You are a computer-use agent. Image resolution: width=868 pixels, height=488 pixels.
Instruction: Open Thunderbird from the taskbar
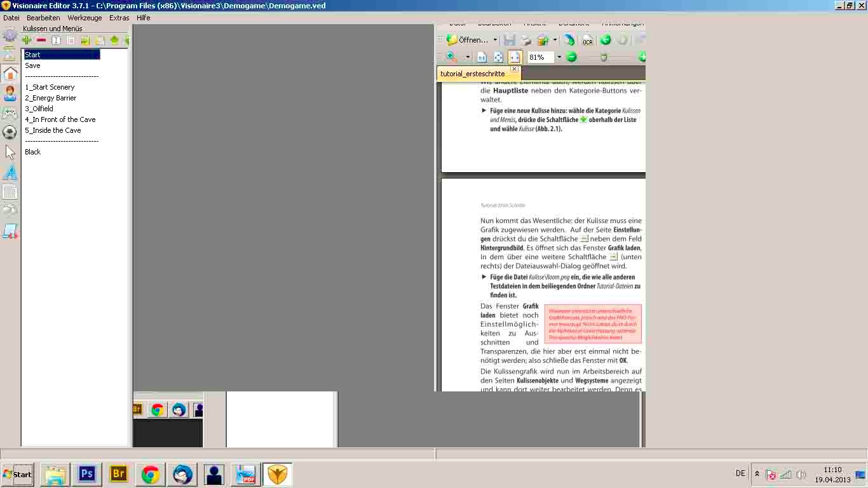pyautogui.click(x=182, y=474)
